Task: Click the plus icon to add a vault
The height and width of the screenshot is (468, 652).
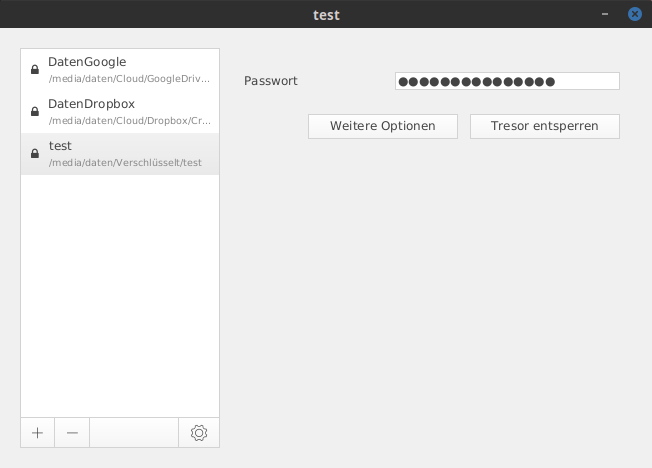Action: [x=37, y=433]
